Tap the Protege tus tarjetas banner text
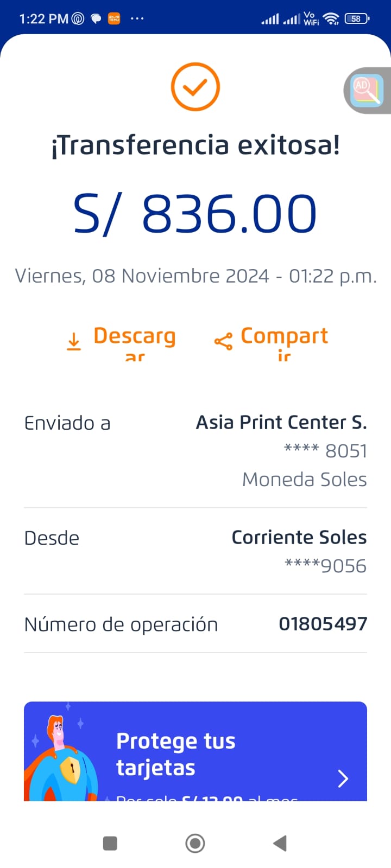Image resolution: width=391 pixels, height=868 pixels. click(x=176, y=754)
